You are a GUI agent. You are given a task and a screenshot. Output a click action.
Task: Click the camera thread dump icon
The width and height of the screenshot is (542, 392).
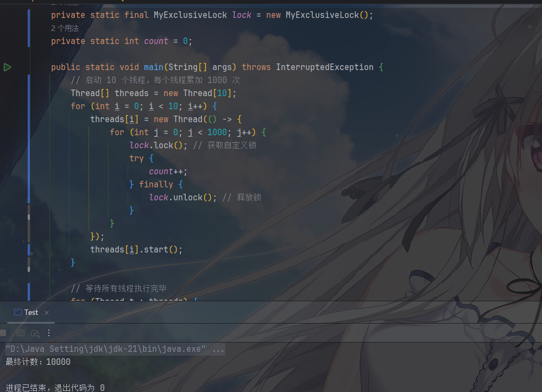click(x=21, y=333)
